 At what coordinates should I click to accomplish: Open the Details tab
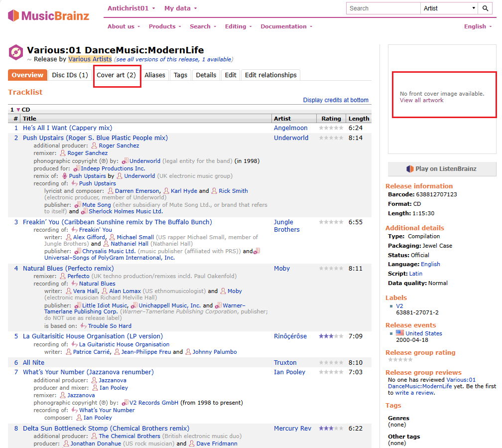click(206, 75)
